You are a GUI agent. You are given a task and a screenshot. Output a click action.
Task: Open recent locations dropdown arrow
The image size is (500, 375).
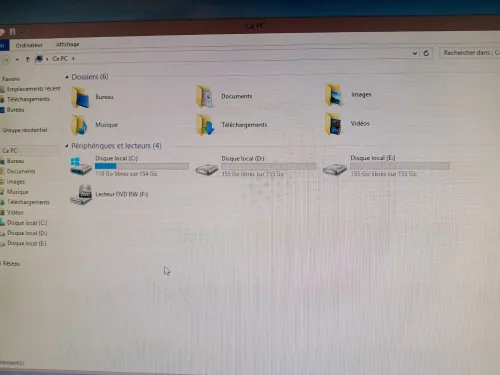[x=17, y=60]
